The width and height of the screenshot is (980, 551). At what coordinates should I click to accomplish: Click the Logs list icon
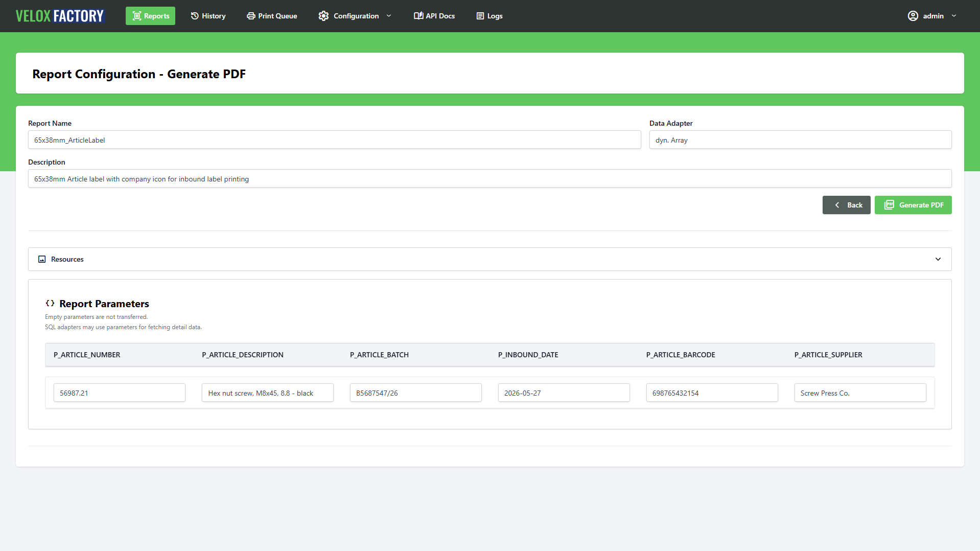pyautogui.click(x=480, y=16)
